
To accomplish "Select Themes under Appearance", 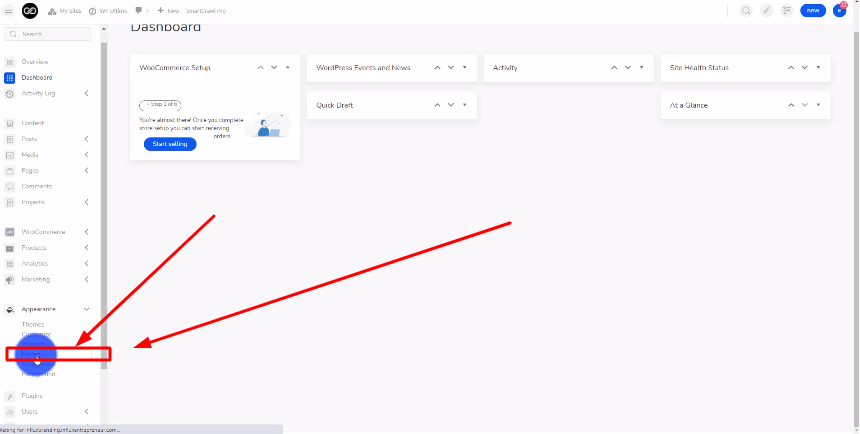I will [33, 324].
